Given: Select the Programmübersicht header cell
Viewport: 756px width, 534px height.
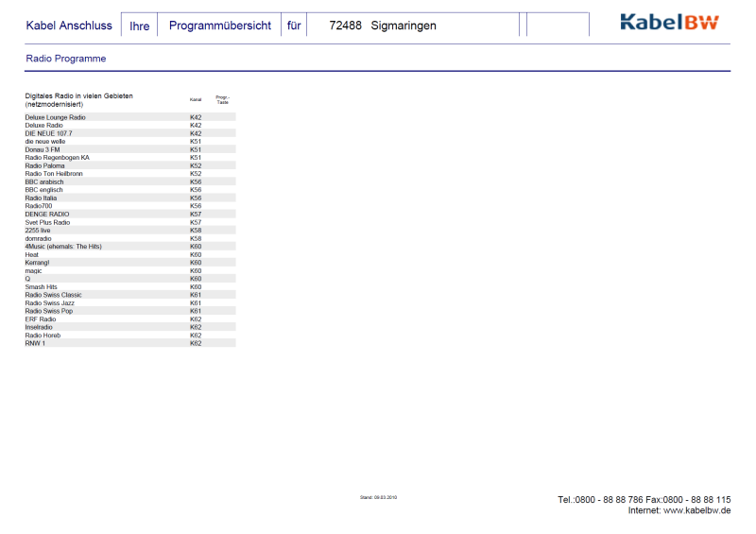Looking at the screenshot, I should 219,26.
